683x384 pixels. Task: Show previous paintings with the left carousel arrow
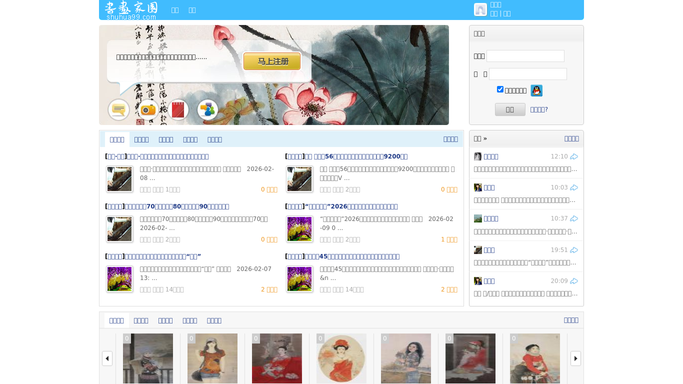pos(107,358)
